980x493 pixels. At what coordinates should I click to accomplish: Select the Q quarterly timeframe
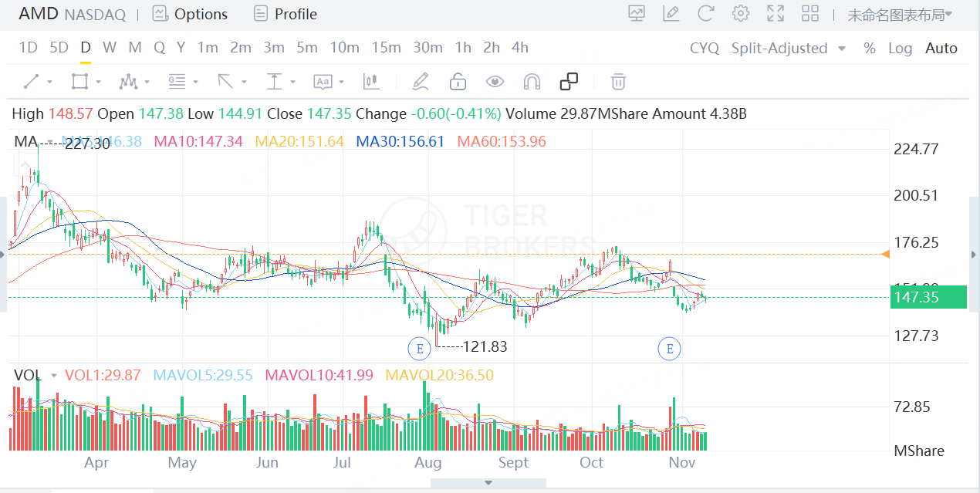point(159,48)
